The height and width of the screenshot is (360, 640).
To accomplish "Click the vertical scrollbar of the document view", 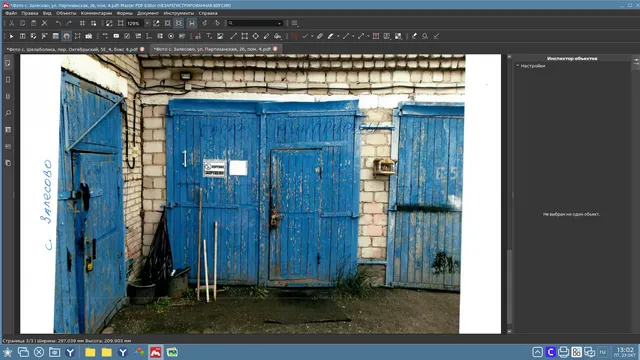I will 509,194.
